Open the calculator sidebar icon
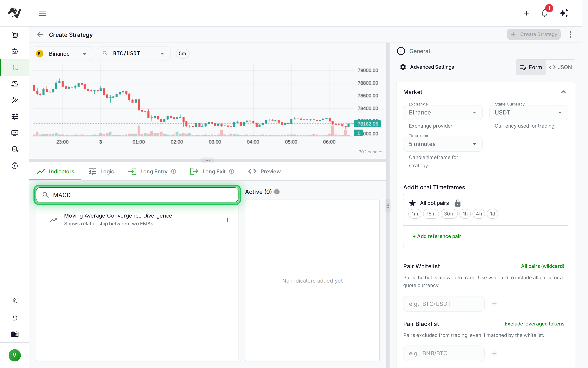This screenshot has height=368, width=588. (14, 318)
